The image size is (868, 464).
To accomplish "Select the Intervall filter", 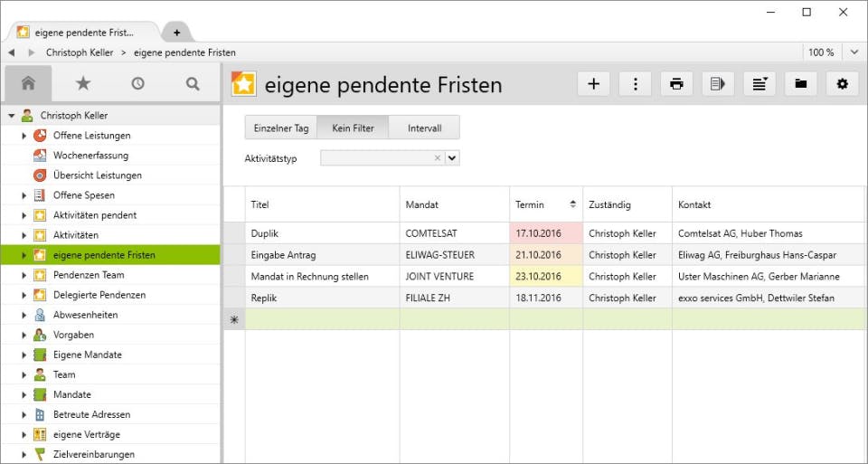I will 425,128.
